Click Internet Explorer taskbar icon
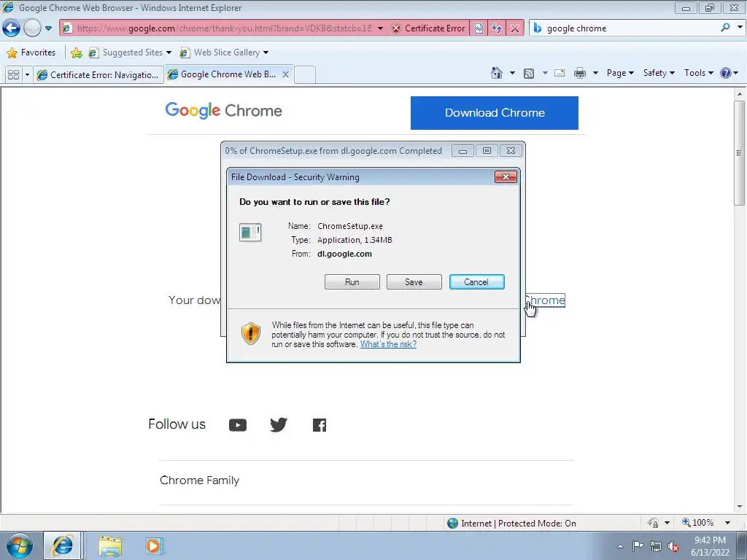 pos(63,545)
